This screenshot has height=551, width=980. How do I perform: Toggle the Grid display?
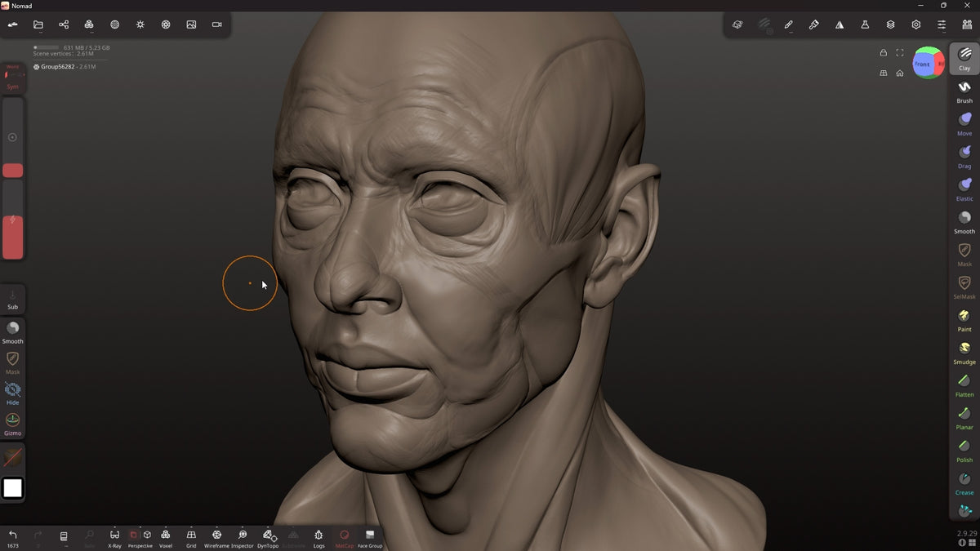[x=191, y=538]
